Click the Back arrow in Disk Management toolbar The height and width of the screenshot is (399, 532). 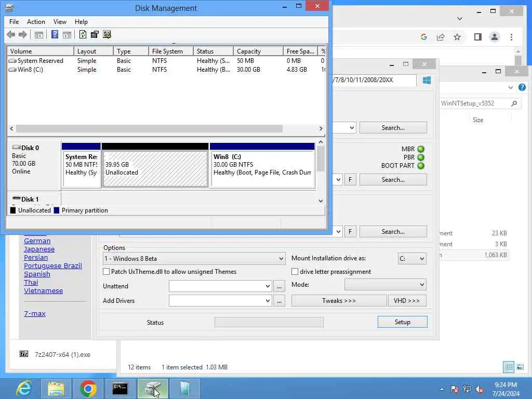click(11, 34)
